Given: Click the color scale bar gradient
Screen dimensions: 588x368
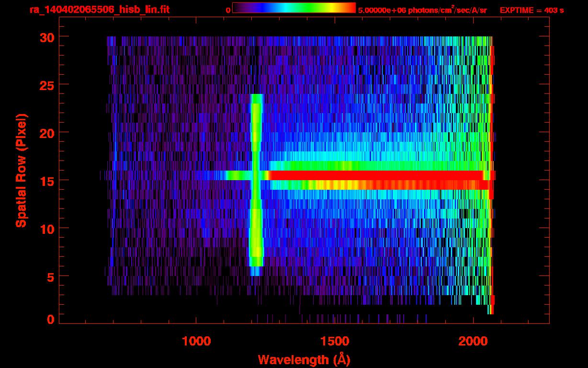Looking at the screenshot, I should coord(294,8).
